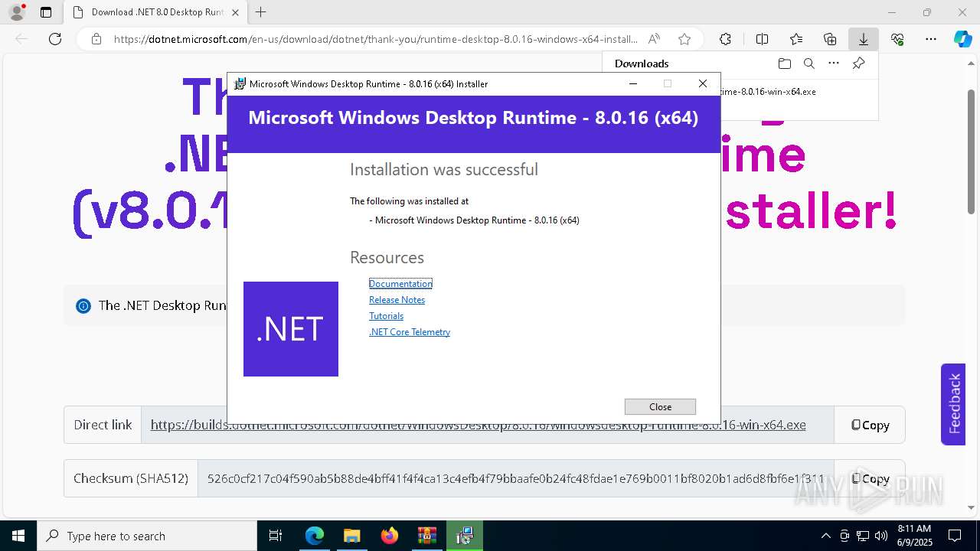Click the taskbar search box

(x=147, y=536)
